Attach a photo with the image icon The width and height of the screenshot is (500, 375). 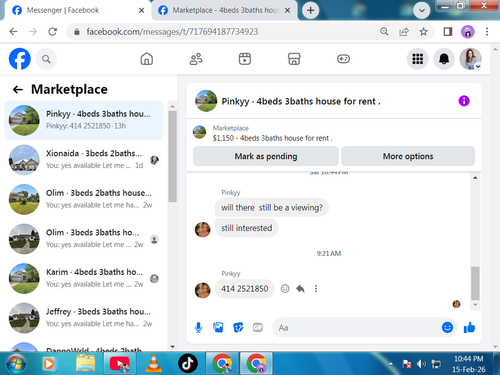[x=218, y=328]
